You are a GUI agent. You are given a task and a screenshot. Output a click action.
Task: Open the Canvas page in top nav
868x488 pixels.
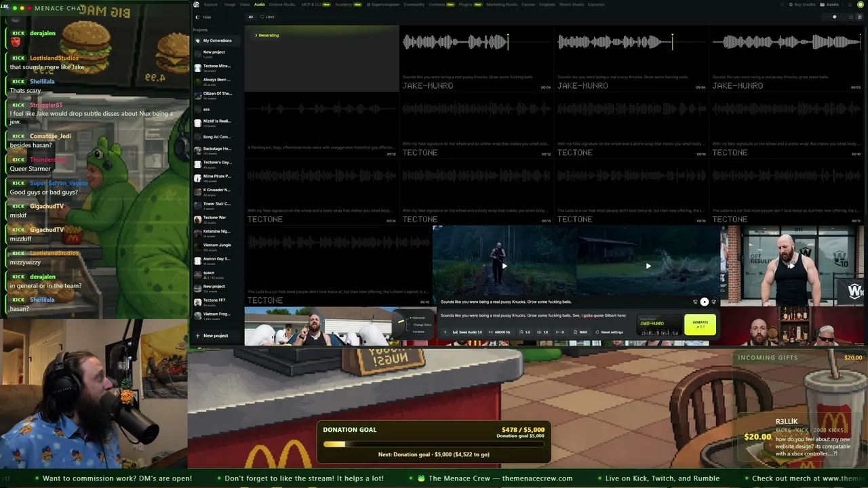pos(528,5)
